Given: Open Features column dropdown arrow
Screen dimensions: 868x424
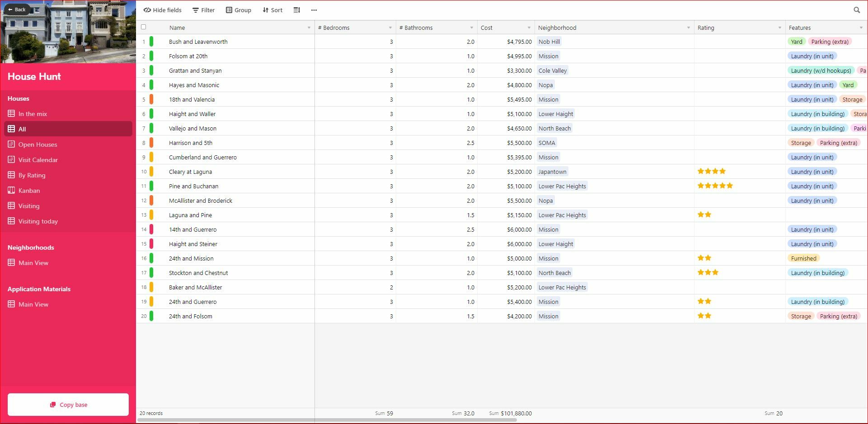Looking at the screenshot, I should [861, 28].
